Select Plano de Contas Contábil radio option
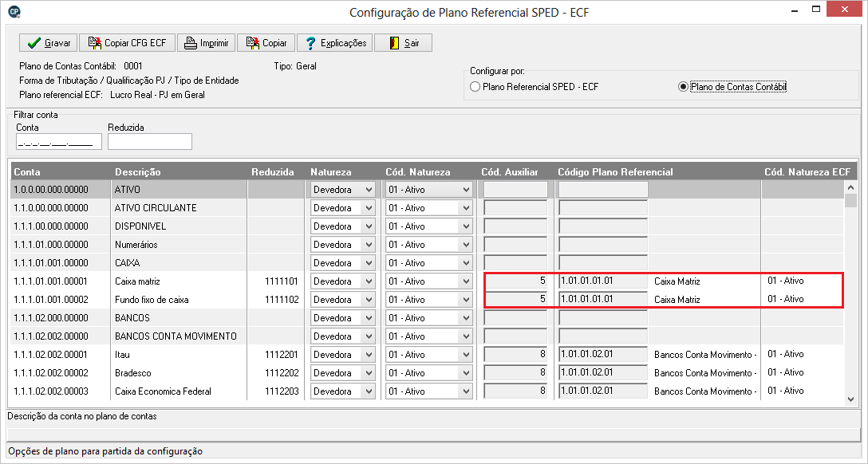868x464 pixels. click(683, 87)
